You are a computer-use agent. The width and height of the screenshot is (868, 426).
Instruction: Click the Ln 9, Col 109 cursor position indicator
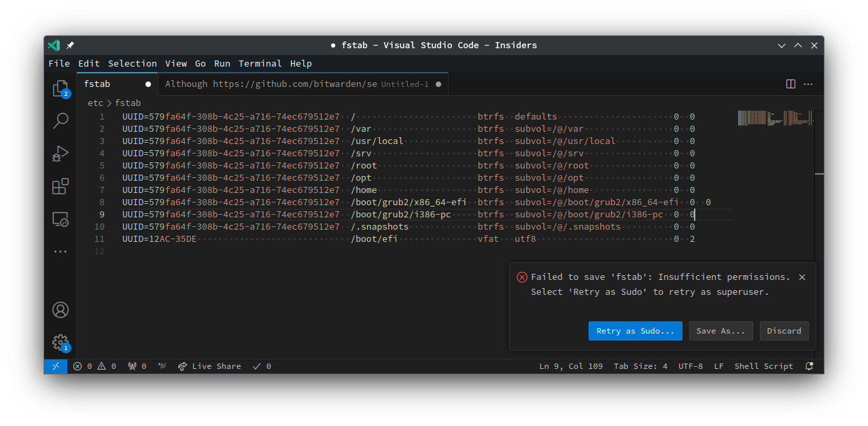[571, 366]
